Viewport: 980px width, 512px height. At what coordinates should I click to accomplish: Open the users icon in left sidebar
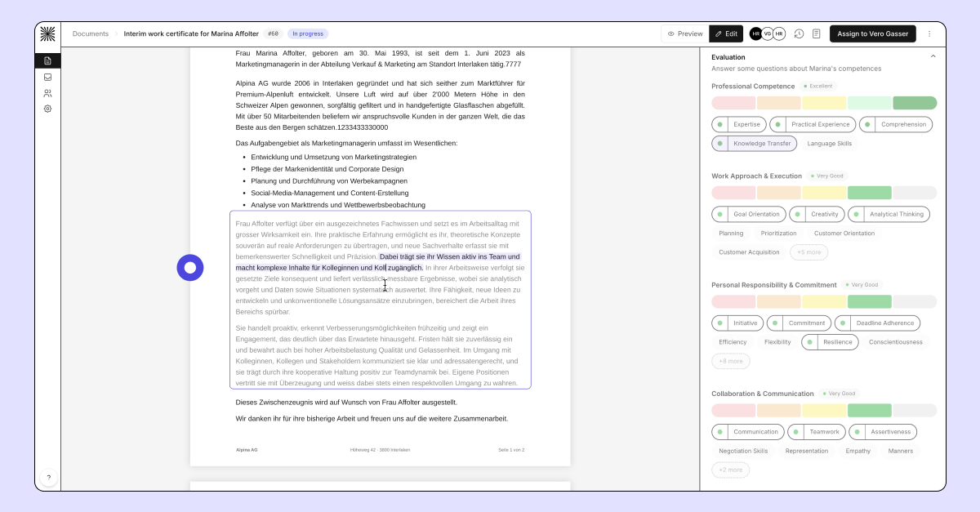pos(47,93)
